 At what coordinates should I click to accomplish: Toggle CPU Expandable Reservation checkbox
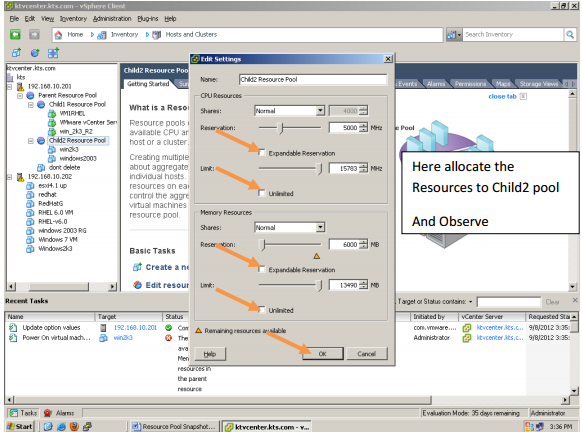pos(262,153)
